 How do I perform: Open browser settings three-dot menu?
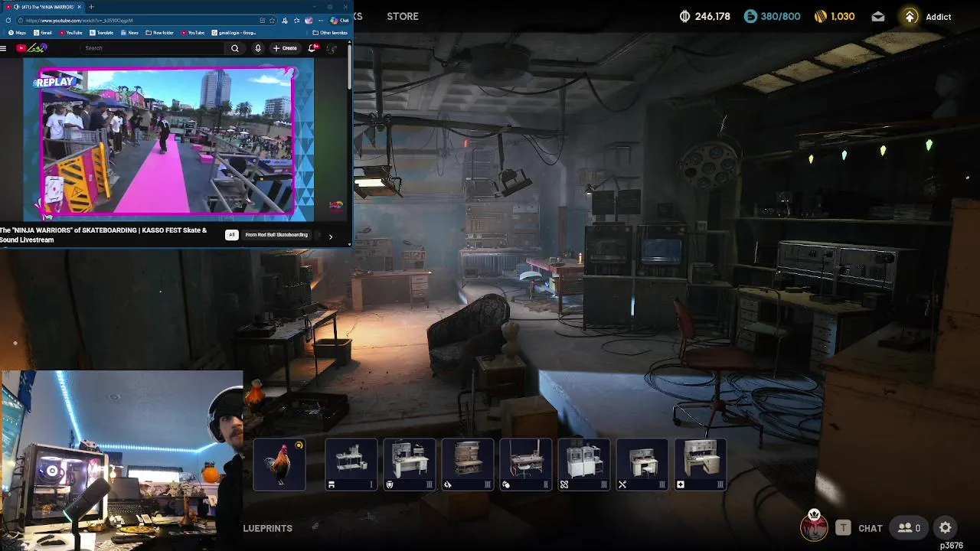point(322,21)
